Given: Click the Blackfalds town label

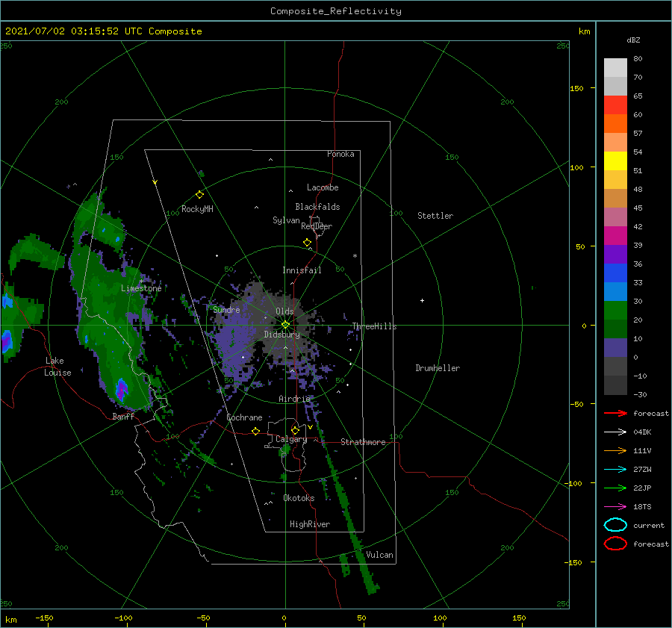Looking at the screenshot, I should [x=317, y=207].
